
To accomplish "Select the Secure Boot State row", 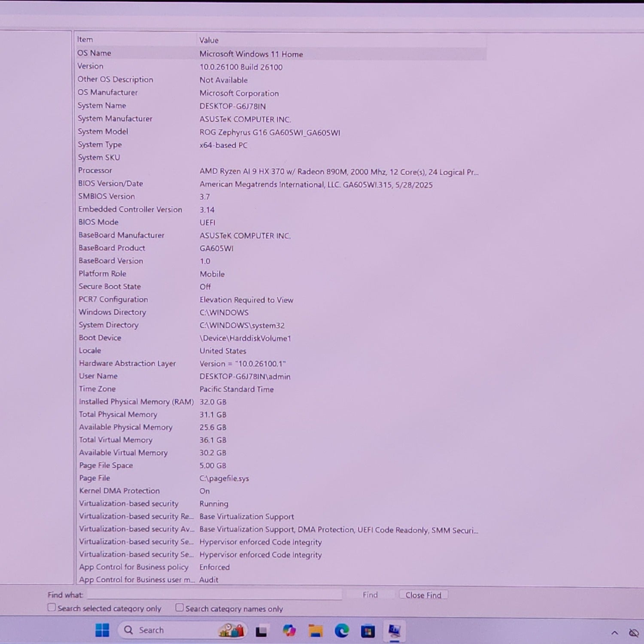I will 109,286.
